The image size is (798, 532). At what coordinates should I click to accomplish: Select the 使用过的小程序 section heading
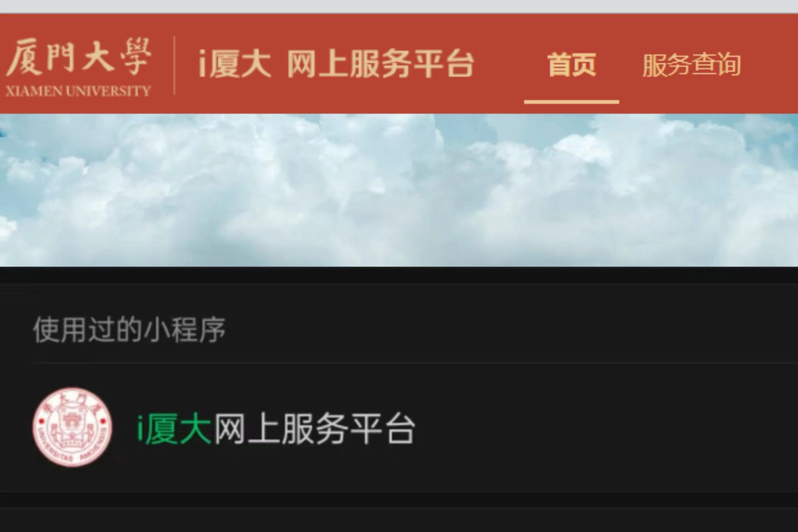tap(129, 330)
